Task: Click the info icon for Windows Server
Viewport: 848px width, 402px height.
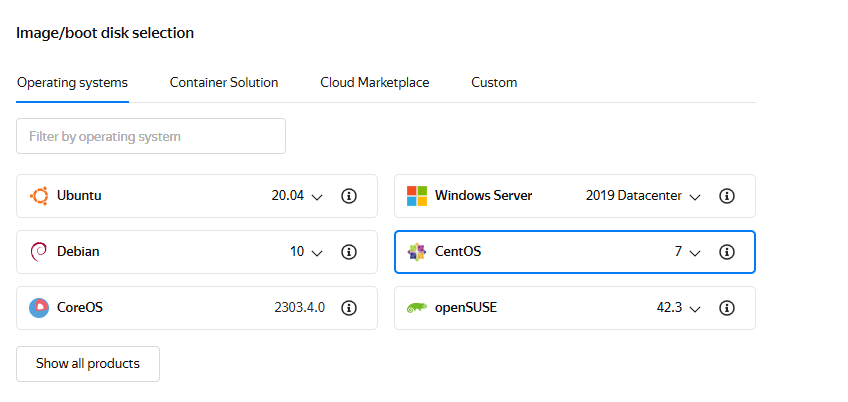Action: coord(727,196)
